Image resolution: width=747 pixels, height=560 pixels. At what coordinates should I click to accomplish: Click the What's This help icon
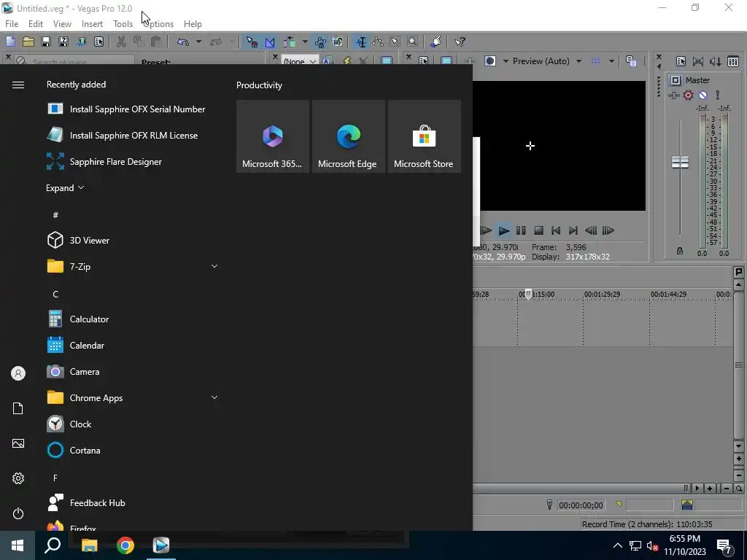click(x=460, y=42)
